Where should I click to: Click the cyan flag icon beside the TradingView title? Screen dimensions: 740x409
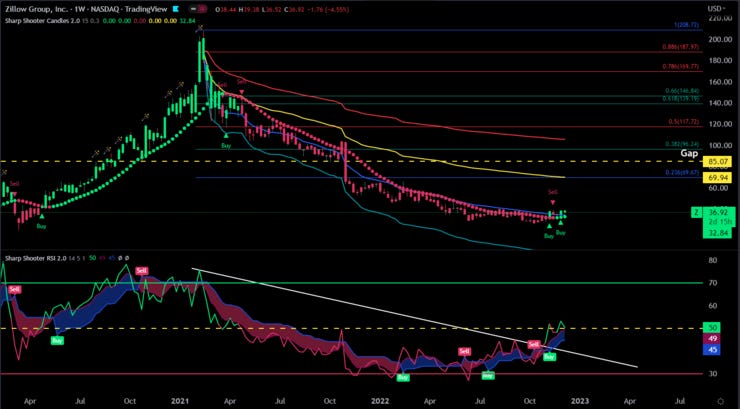pos(176,8)
